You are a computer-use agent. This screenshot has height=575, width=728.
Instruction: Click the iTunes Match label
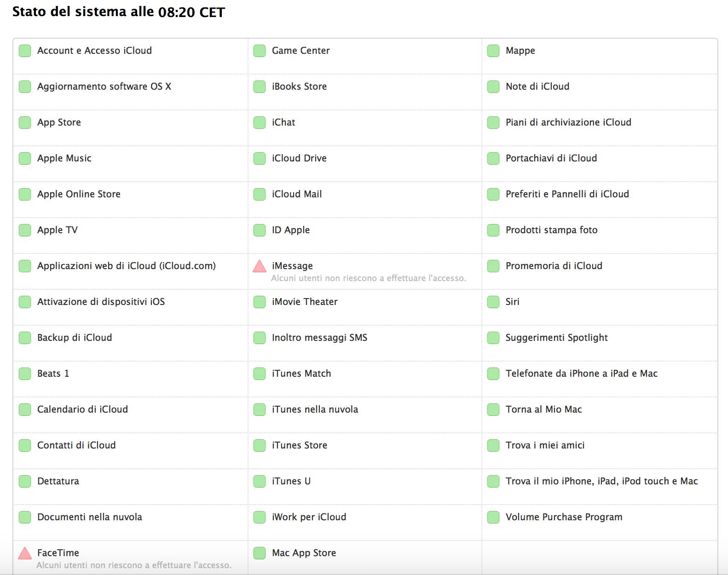click(x=301, y=374)
